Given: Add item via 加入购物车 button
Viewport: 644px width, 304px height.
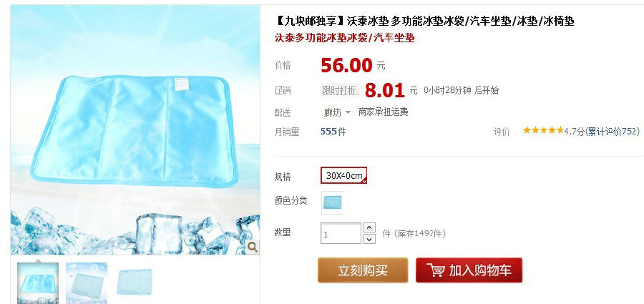Looking at the screenshot, I should coord(469,270).
